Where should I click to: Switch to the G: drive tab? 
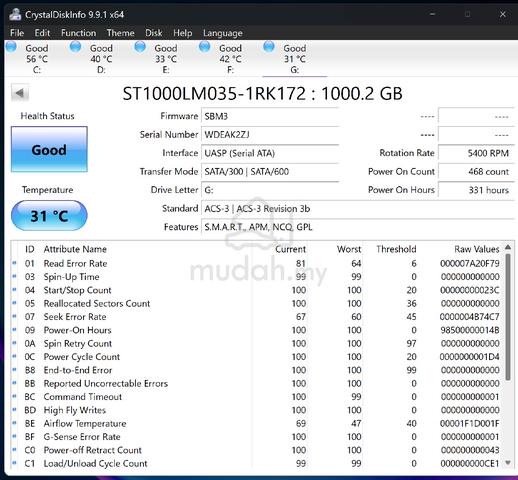click(295, 59)
